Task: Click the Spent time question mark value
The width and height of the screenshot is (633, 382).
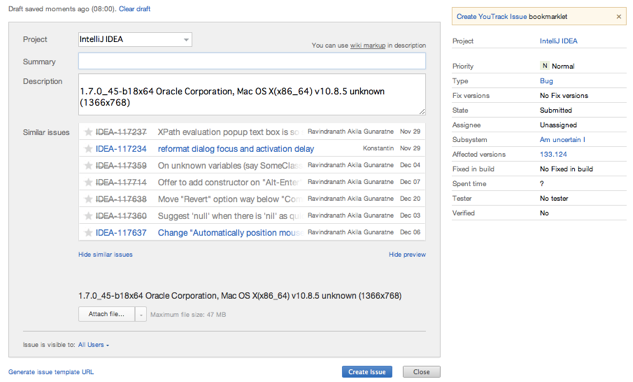Action: [542, 184]
